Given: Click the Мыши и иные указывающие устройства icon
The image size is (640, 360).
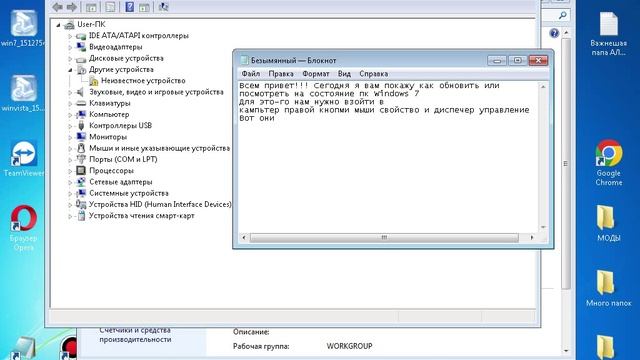Looking at the screenshot, I should click(x=81, y=148).
